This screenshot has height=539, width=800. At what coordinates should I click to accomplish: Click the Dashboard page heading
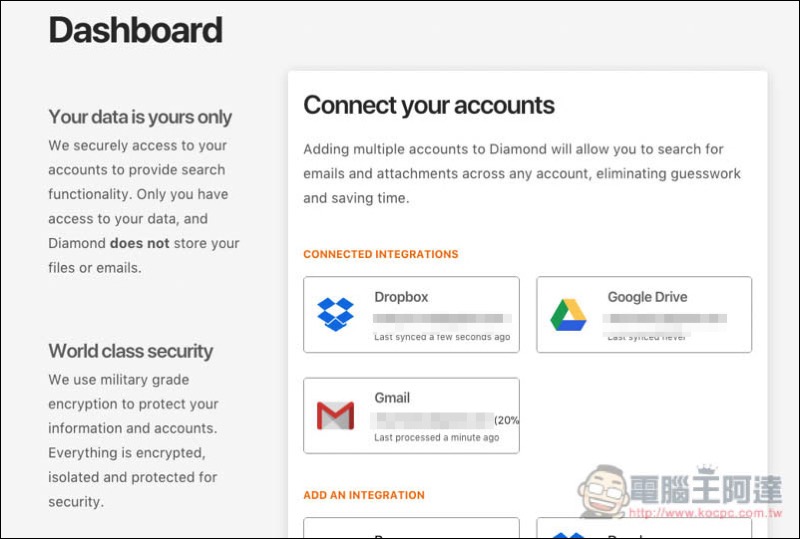pos(135,30)
